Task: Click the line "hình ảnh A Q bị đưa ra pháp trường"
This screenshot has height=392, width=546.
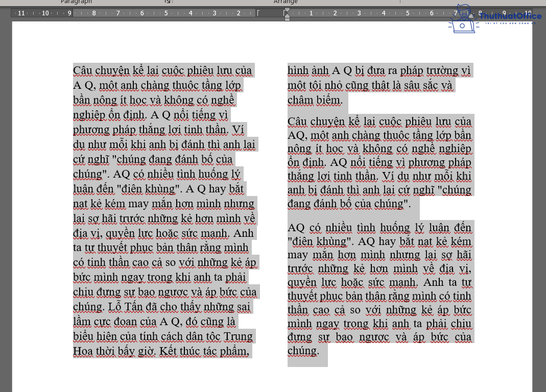Action: (372, 70)
